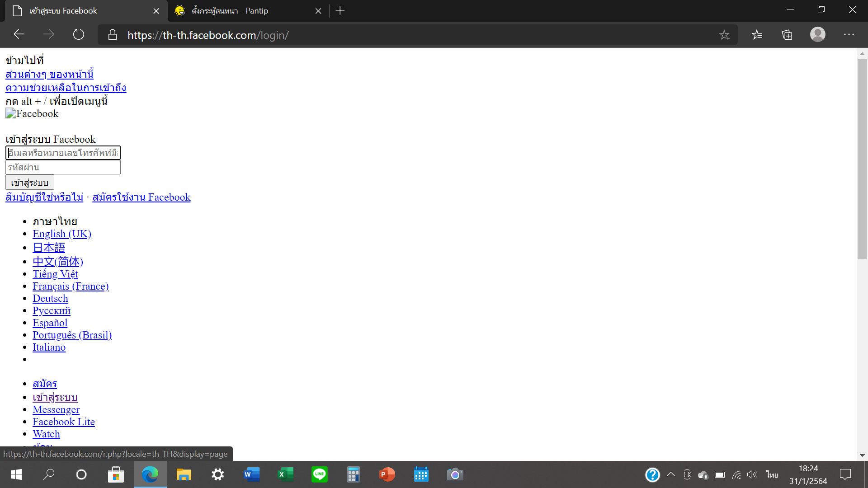
Task: Switch input language ไทย indicator
Action: tap(772, 474)
